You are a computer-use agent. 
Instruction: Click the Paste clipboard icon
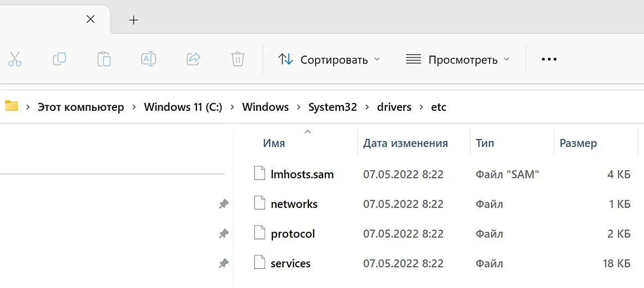[104, 59]
